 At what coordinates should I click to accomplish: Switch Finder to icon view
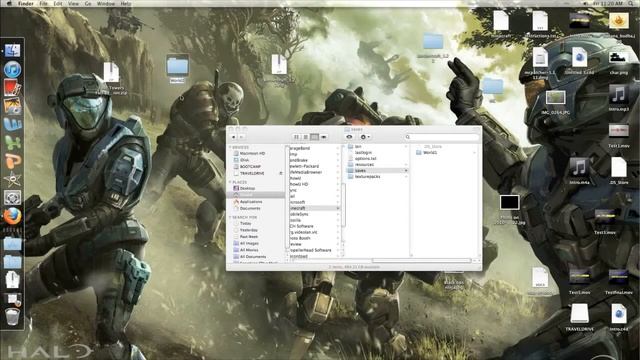(296, 137)
